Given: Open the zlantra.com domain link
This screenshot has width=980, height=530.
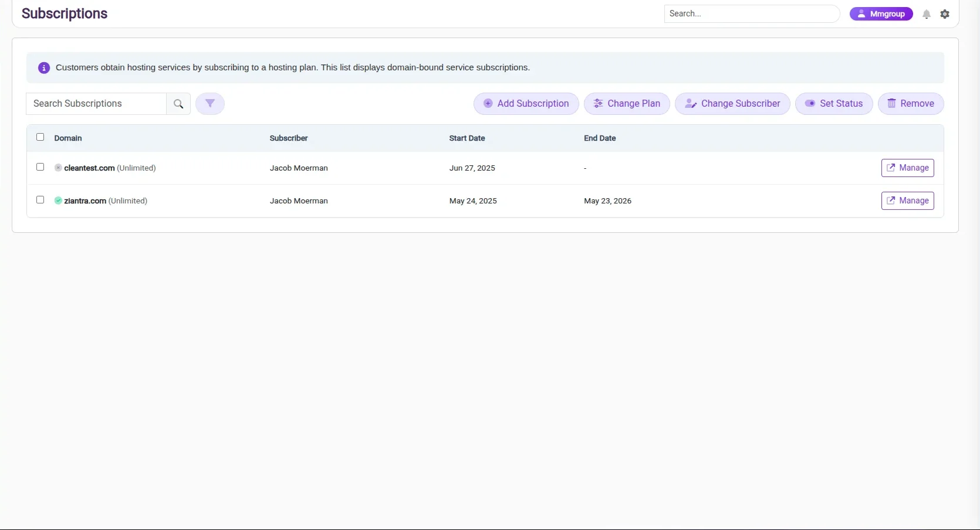Looking at the screenshot, I should [85, 201].
